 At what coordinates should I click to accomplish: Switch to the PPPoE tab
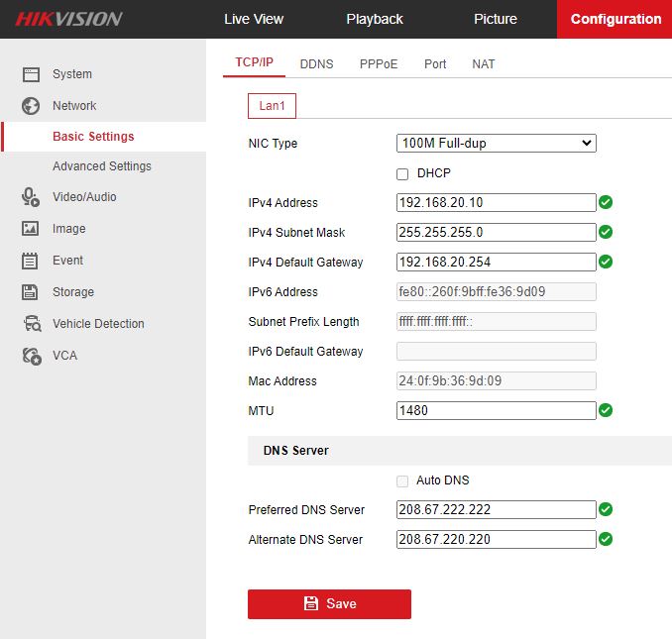tap(379, 63)
